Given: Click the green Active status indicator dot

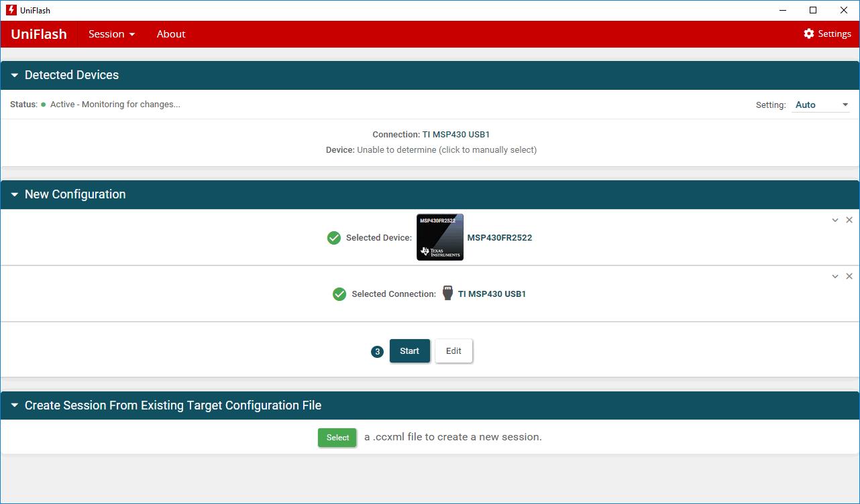Looking at the screenshot, I should pyautogui.click(x=44, y=105).
